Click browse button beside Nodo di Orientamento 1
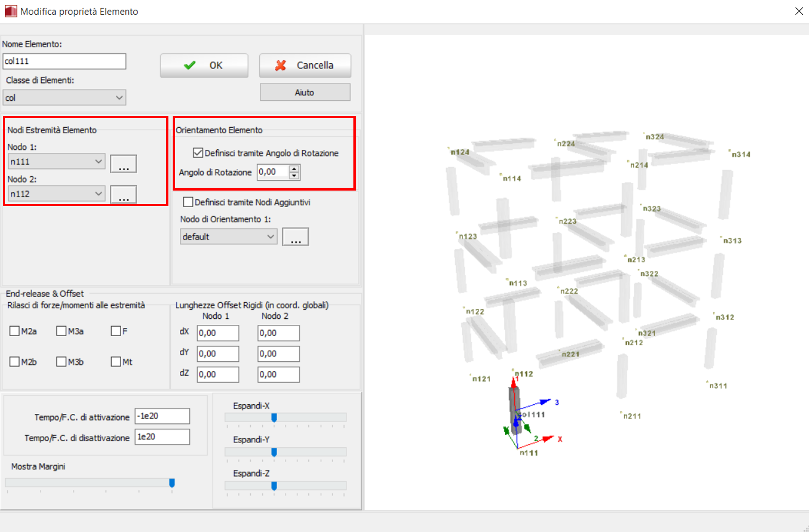809x532 pixels. pos(295,237)
